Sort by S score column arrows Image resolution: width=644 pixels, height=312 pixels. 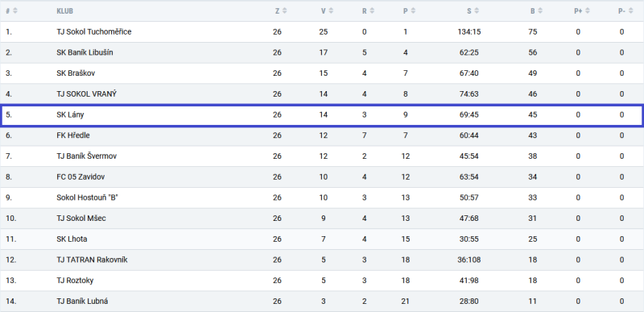[x=477, y=11]
